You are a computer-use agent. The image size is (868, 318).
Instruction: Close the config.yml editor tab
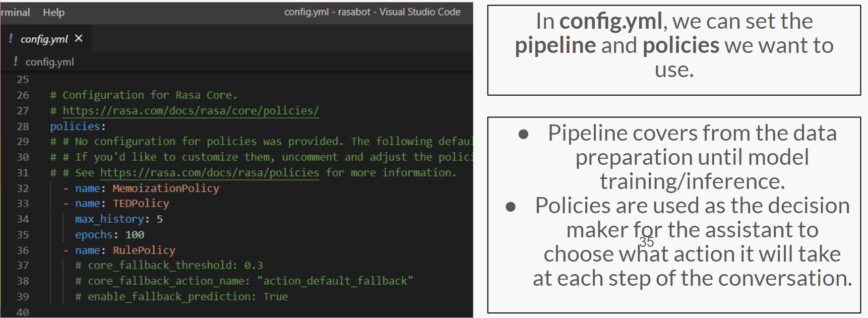pyautogui.click(x=79, y=38)
